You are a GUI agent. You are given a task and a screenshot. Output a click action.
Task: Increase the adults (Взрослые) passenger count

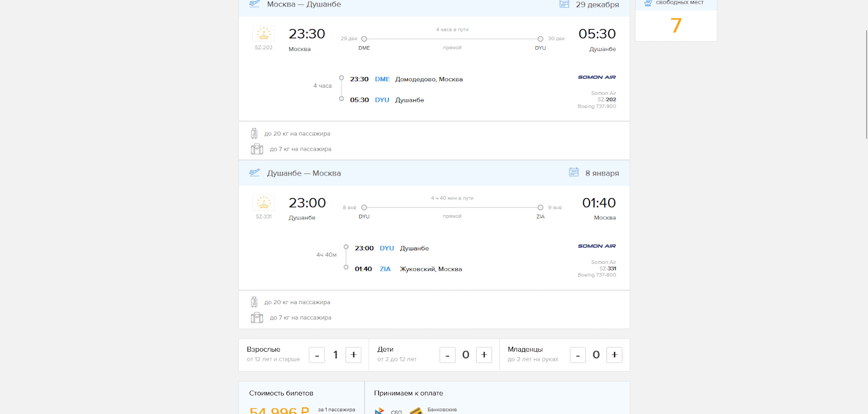tap(353, 355)
